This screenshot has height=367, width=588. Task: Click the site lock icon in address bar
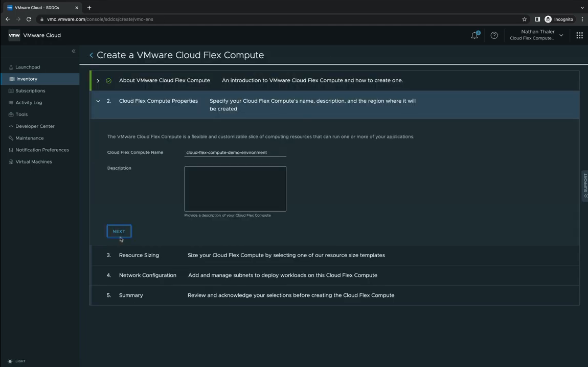41,19
